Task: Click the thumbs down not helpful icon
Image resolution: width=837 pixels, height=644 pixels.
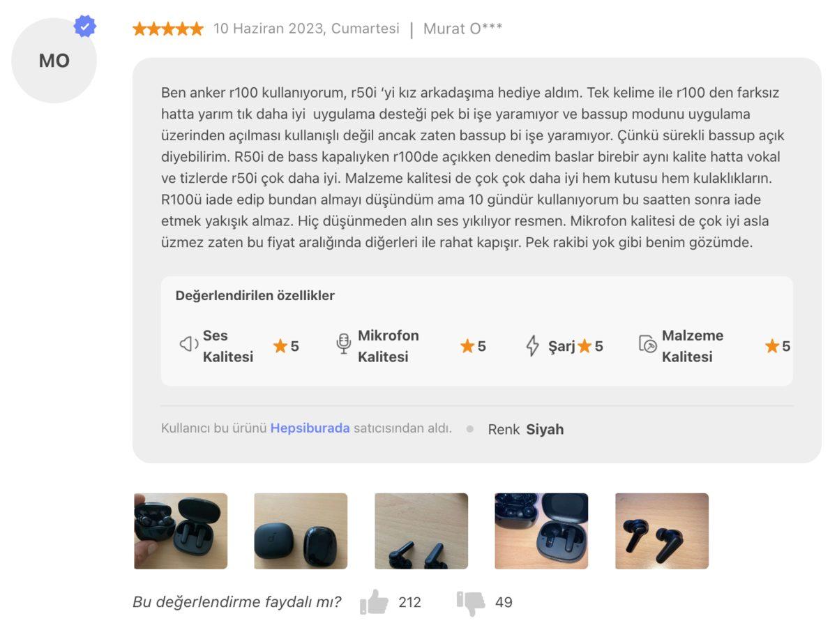Action: [471, 603]
